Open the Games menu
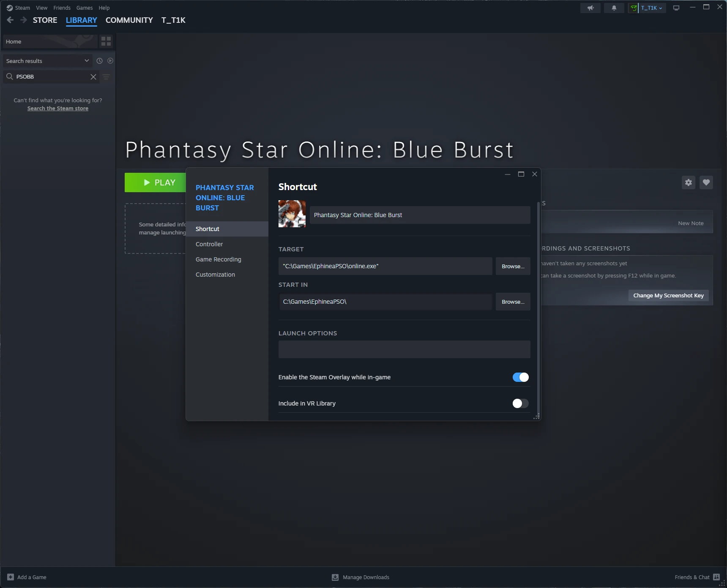Viewport: 727px width, 588px height. [x=84, y=8]
